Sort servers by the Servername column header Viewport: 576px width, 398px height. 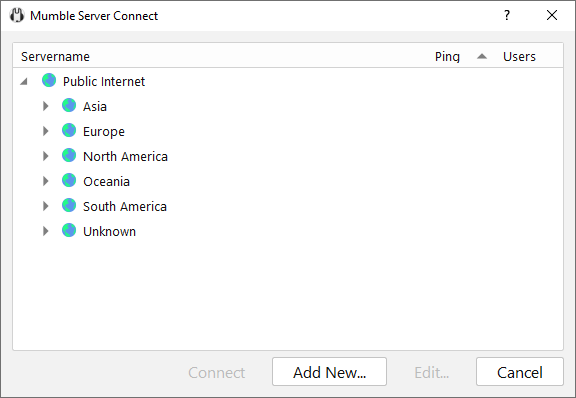click(x=55, y=57)
